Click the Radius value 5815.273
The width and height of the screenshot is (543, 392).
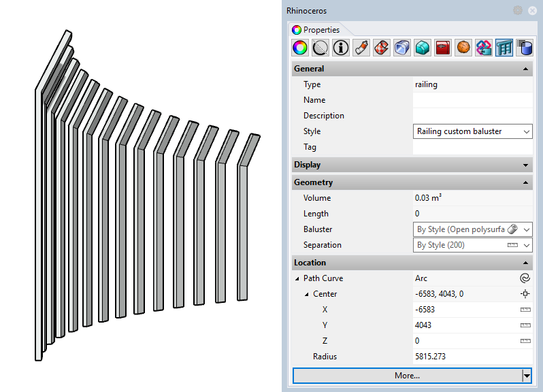pyautogui.click(x=430, y=357)
